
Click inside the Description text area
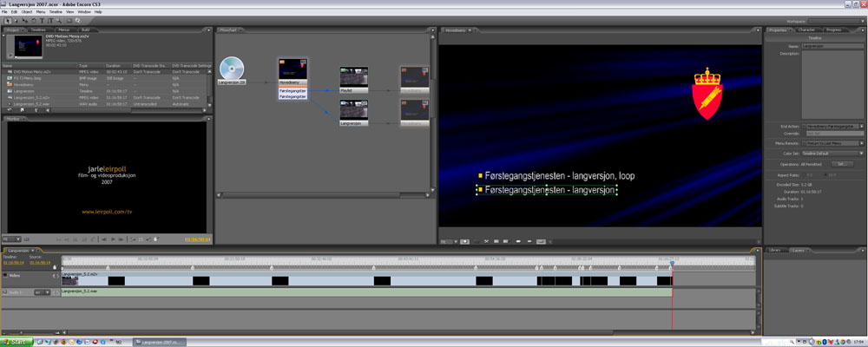[832, 83]
